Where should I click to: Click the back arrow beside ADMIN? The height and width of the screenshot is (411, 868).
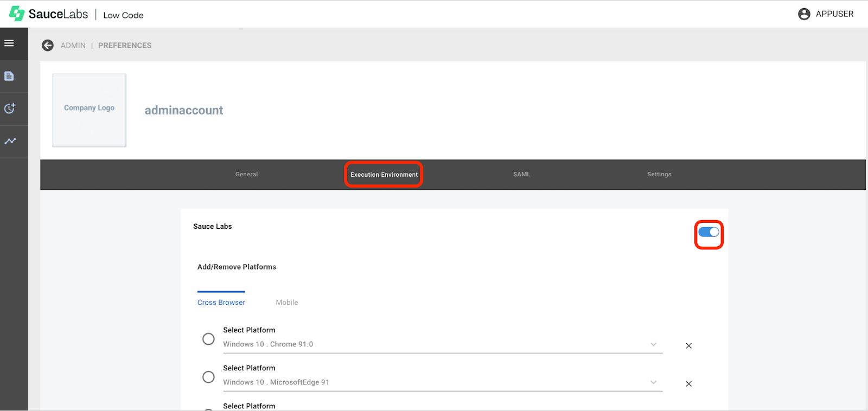point(48,46)
